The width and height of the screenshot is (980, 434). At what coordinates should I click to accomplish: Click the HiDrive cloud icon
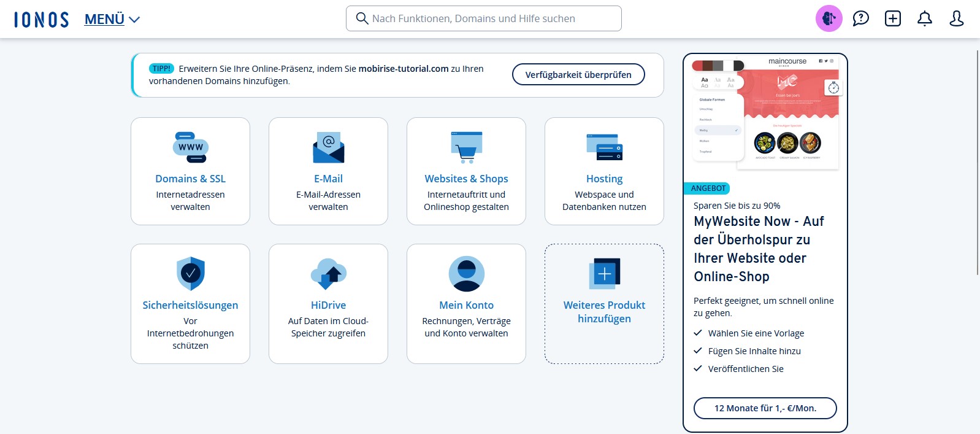click(x=328, y=273)
